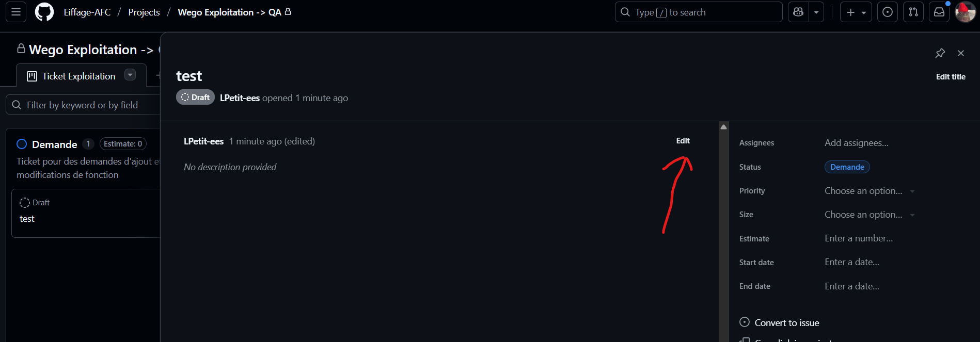The height and width of the screenshot is (342, 980).
Task: Go to the GitHub homepage logo
Action: click(x=44, y=12)
